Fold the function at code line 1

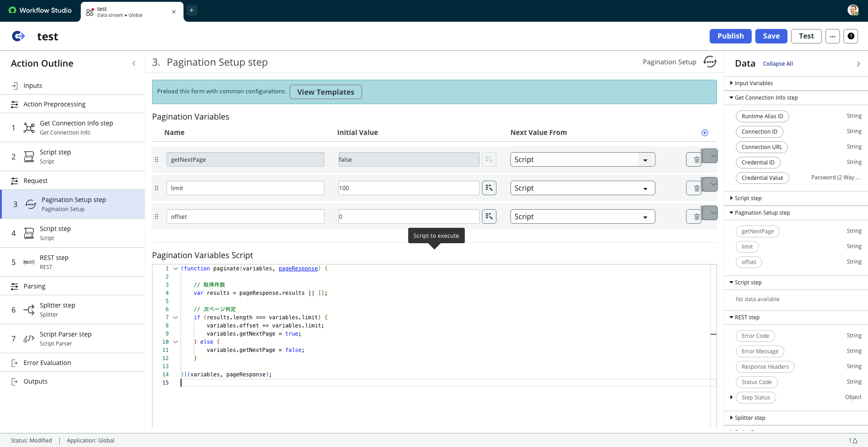(176, 269)
